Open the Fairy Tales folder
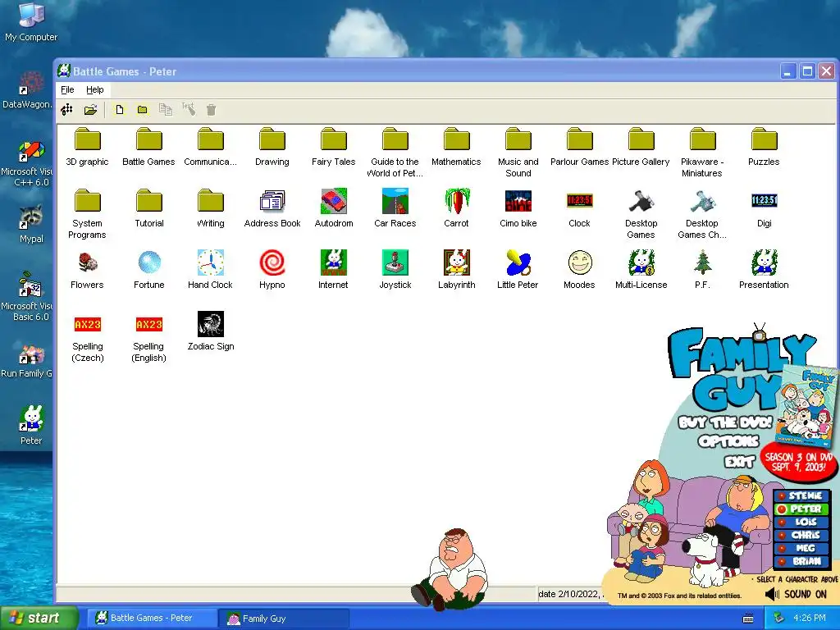 pos(334,139)
